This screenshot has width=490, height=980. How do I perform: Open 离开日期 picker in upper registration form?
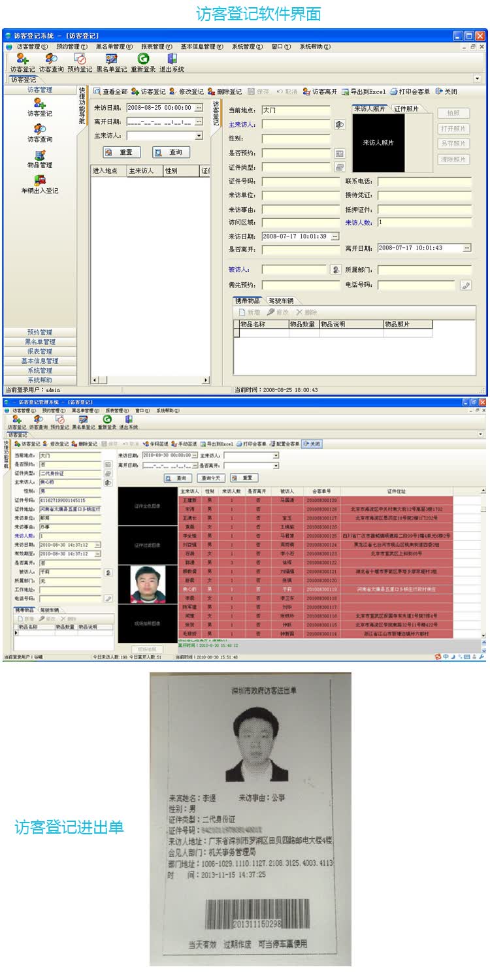pos(467,248)
